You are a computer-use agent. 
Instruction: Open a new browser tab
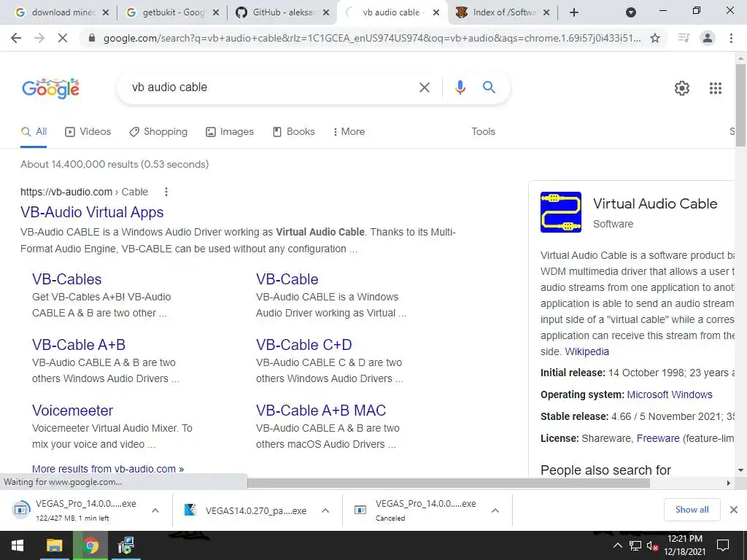coord(573,13)
